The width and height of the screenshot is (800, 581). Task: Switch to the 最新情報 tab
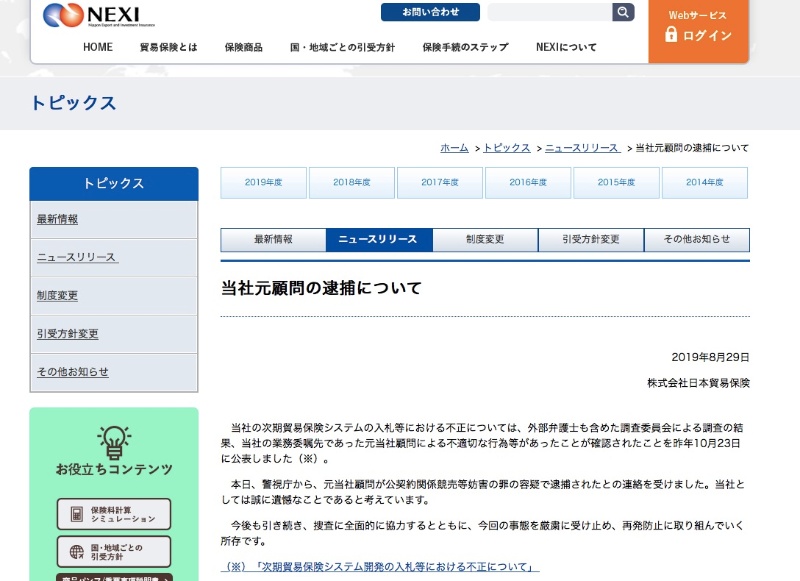[x=273, y=240]
